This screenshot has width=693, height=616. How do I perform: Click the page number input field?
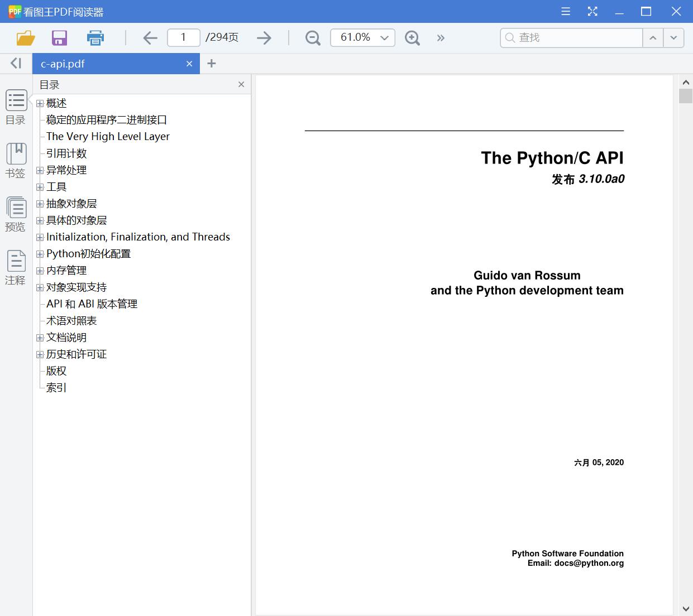pyautogui.click(x=183, y=37)
